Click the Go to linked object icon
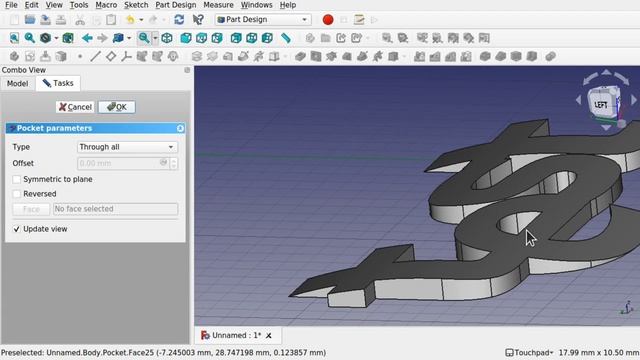Screen dimensions: 640x360 pyautogui.click(x=118, y=38)
